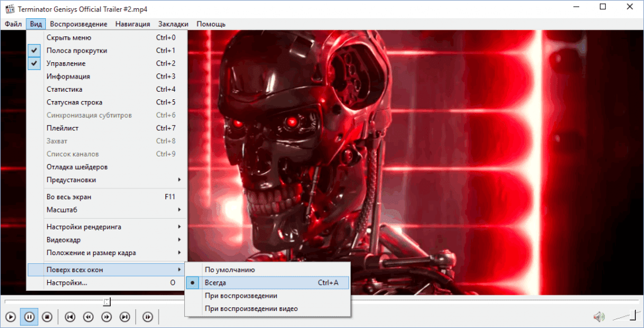Toggle the Информация panel

[x=107, y=77]
